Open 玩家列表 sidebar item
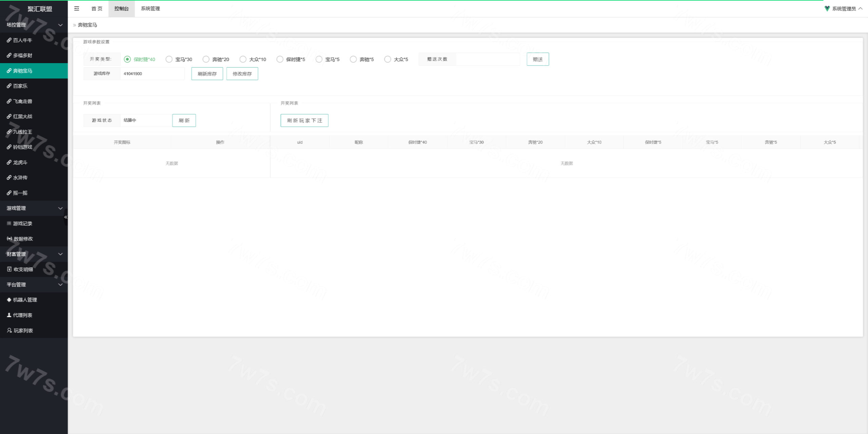 [x=23, y=330]
